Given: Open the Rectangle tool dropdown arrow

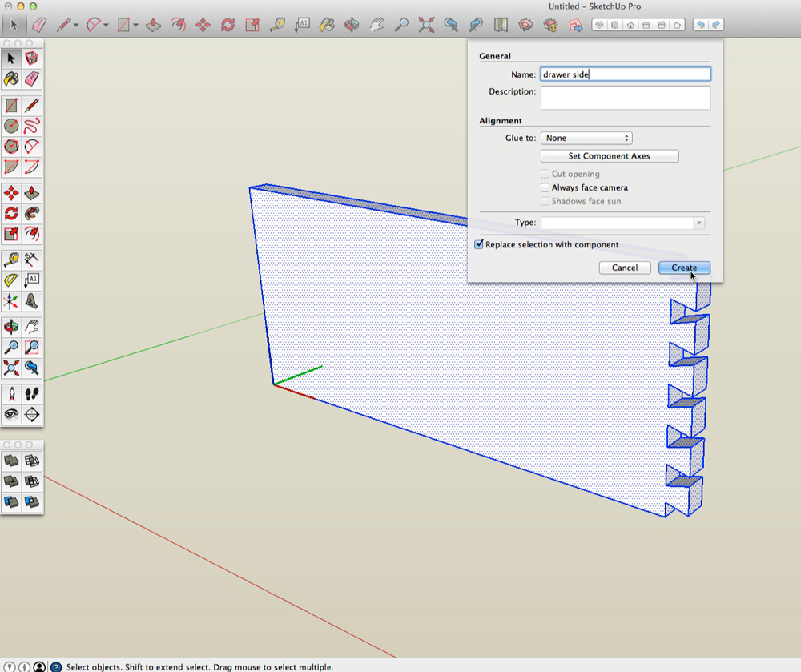Looking at the screenshot, I should tap(136, 25).
